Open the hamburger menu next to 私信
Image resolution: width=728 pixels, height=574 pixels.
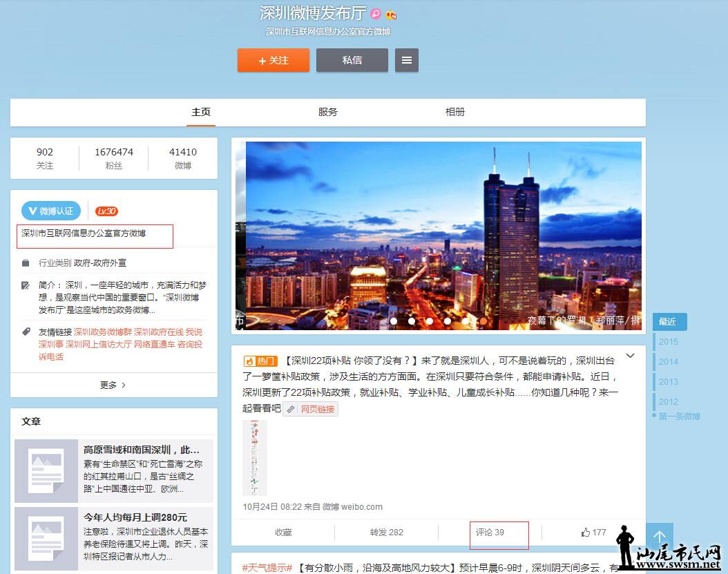(407, 60)
